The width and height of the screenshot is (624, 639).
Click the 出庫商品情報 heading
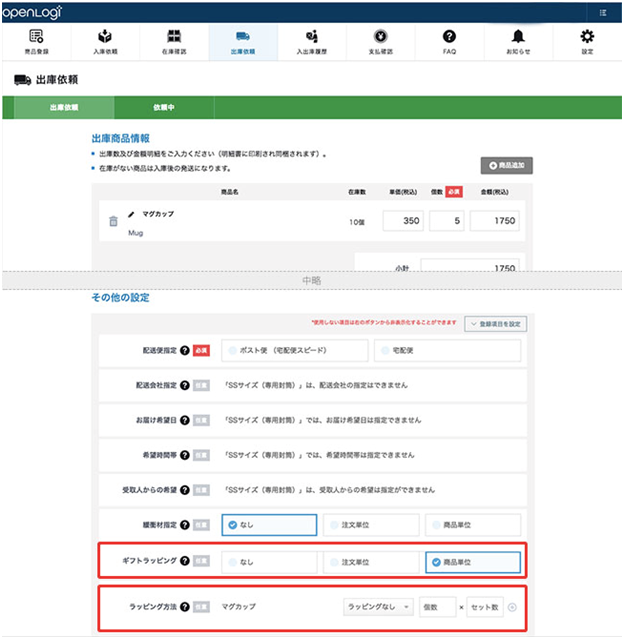[x=121, y=139]
